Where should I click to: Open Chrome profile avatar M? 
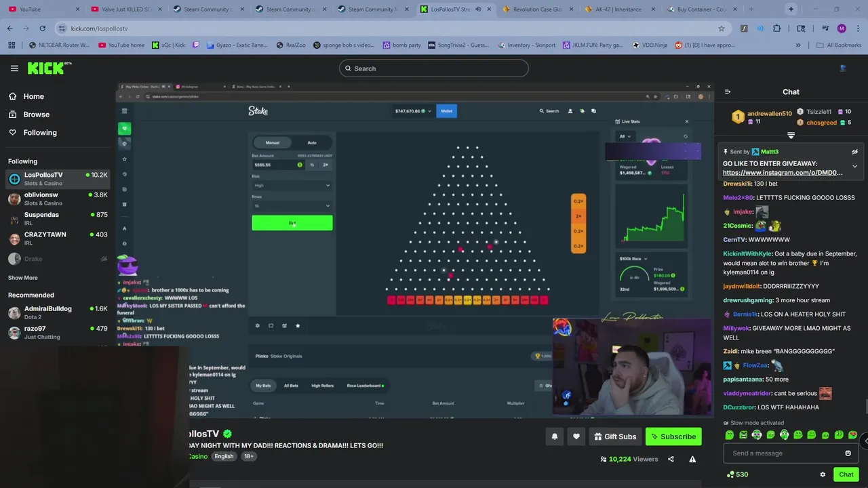coord(842,28)
